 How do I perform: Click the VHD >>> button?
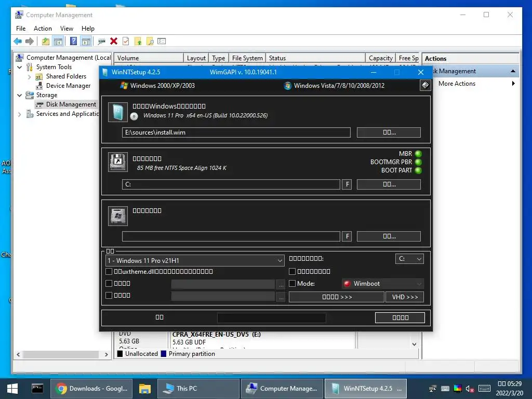tap(405, 297)
